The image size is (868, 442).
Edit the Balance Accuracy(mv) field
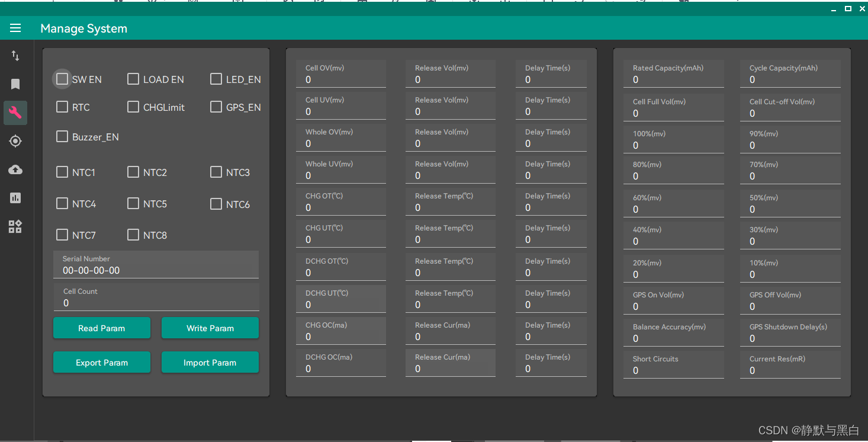point(674,332)
